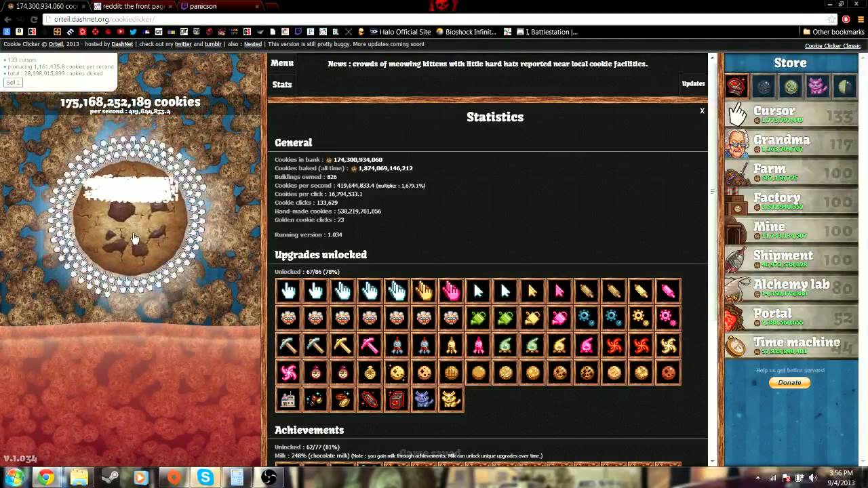Click the factory building upgrade icon

click(x=288, y=400)
